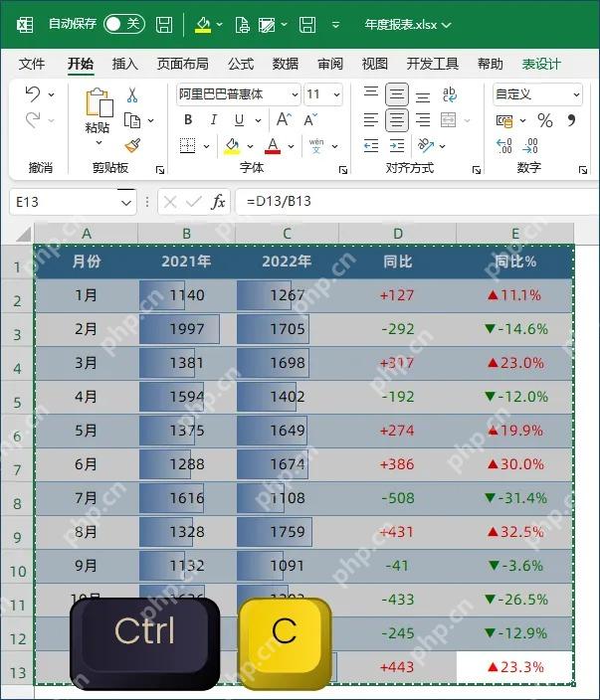Open the font name box 阿里巴巴普惠体

[x=238, y=94]
